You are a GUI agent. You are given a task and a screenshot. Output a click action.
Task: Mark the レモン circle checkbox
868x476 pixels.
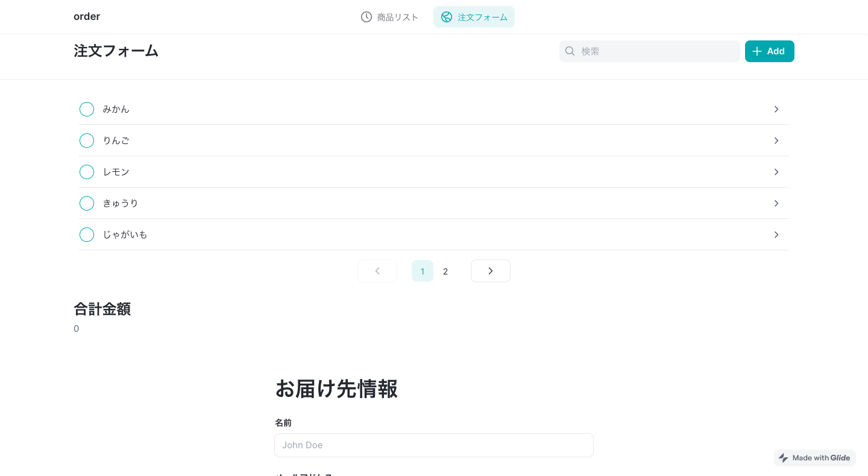click(87, 172)
